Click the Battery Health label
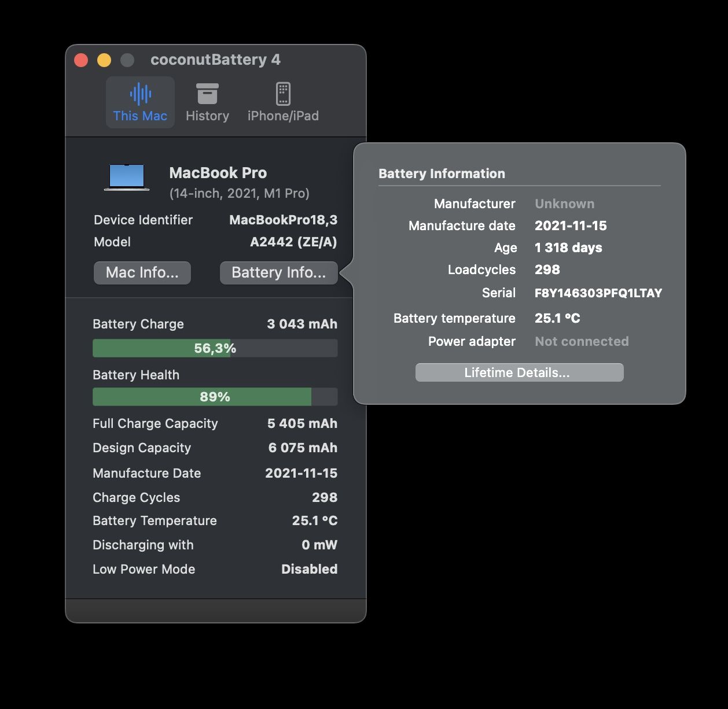This screenshot has width=728, height=709. point(136,375)
